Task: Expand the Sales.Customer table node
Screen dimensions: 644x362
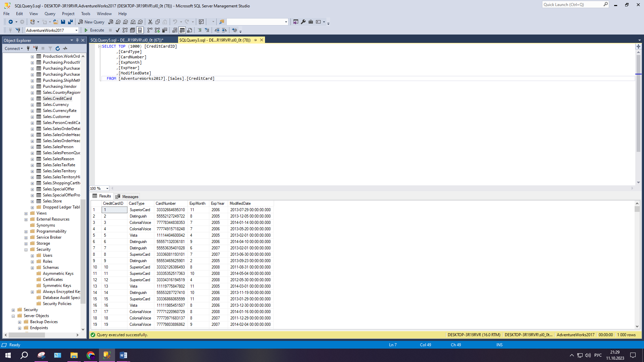Action: click(33, 117)
